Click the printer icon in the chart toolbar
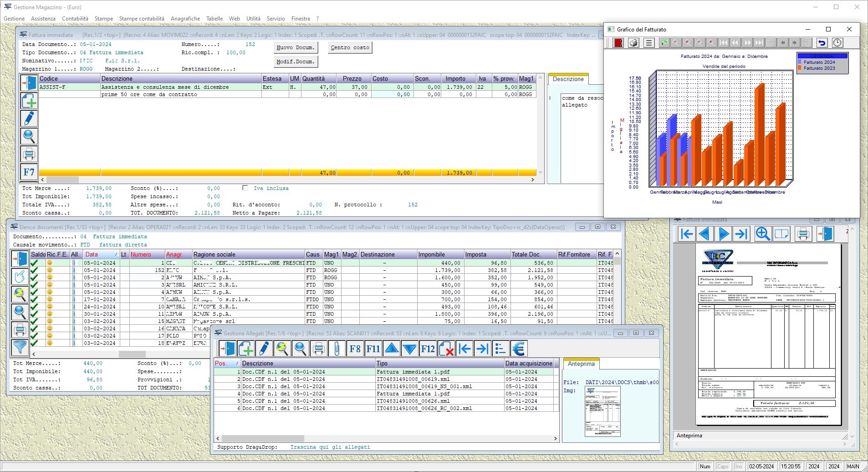 click(x=633, y=43)
